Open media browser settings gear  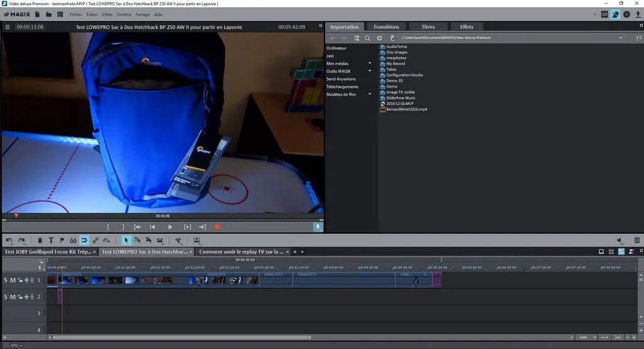(x=379, y=38)
